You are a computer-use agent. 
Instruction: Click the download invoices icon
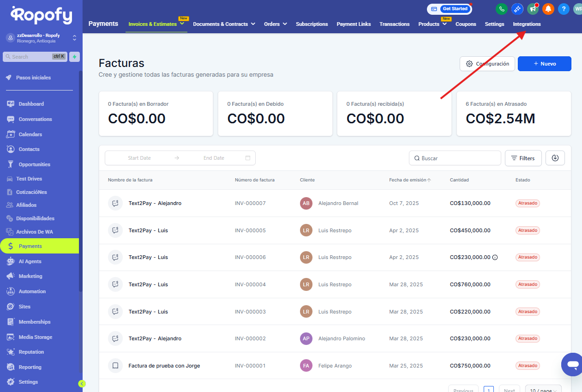[x=555, y=158]
